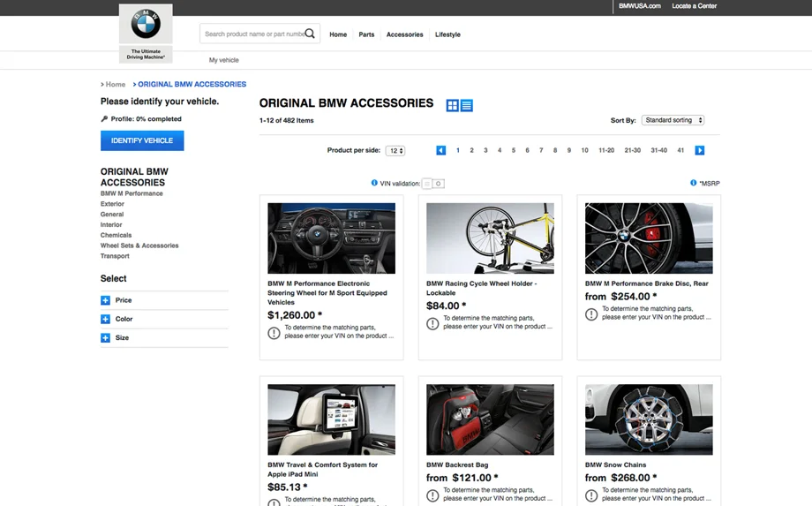Go to page 2
812x506 pixels.
(472, 150)
